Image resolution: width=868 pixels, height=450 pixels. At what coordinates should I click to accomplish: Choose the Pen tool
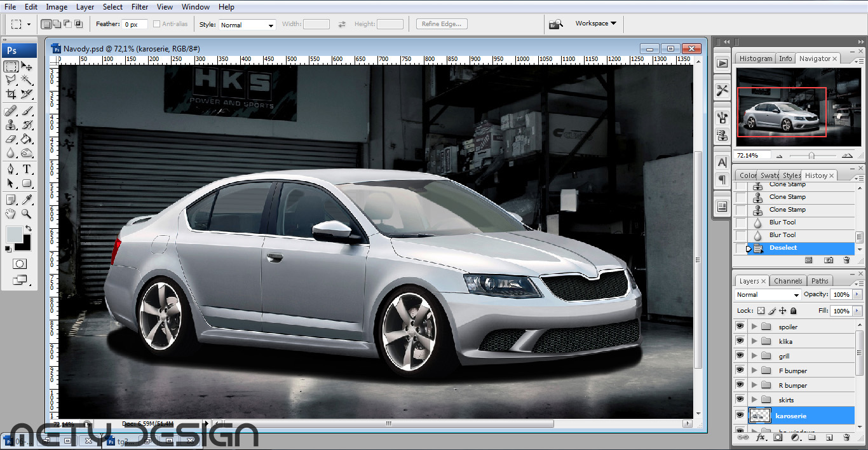click(11, 170)
